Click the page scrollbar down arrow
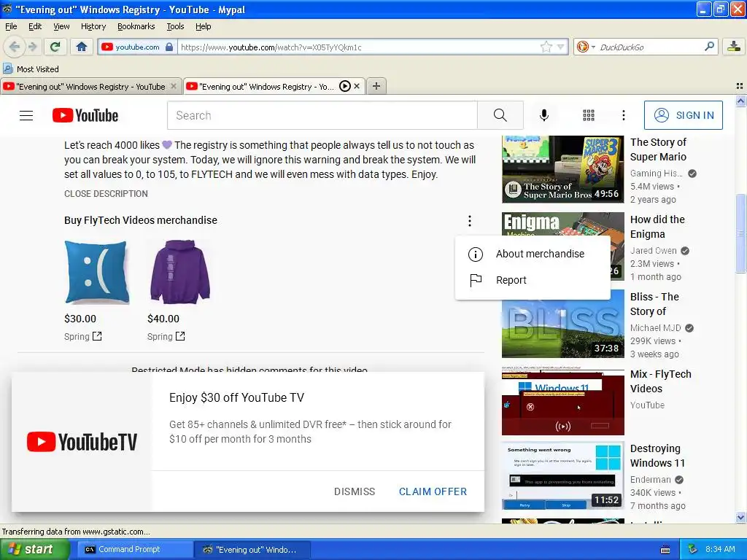Image resolution: width=747 pixels, height=560 pixels. coord(740,517)
